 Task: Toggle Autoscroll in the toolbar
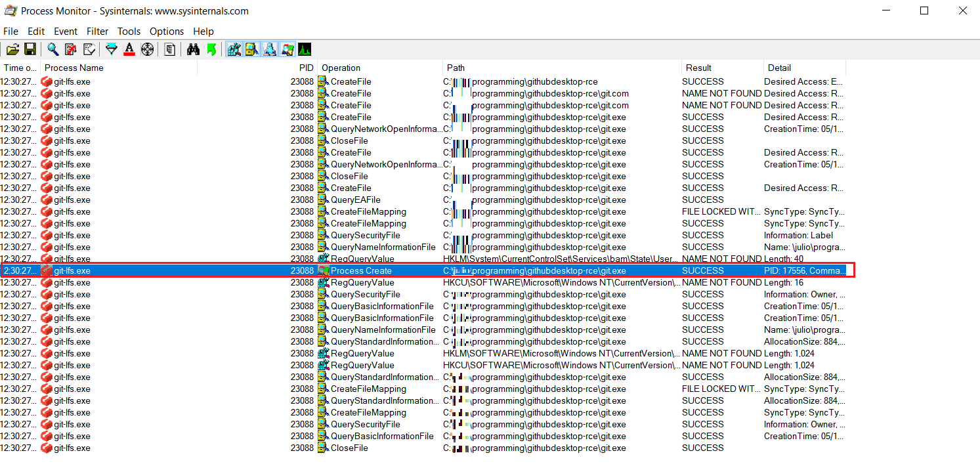pyautogui.click(x=71, y=49)
